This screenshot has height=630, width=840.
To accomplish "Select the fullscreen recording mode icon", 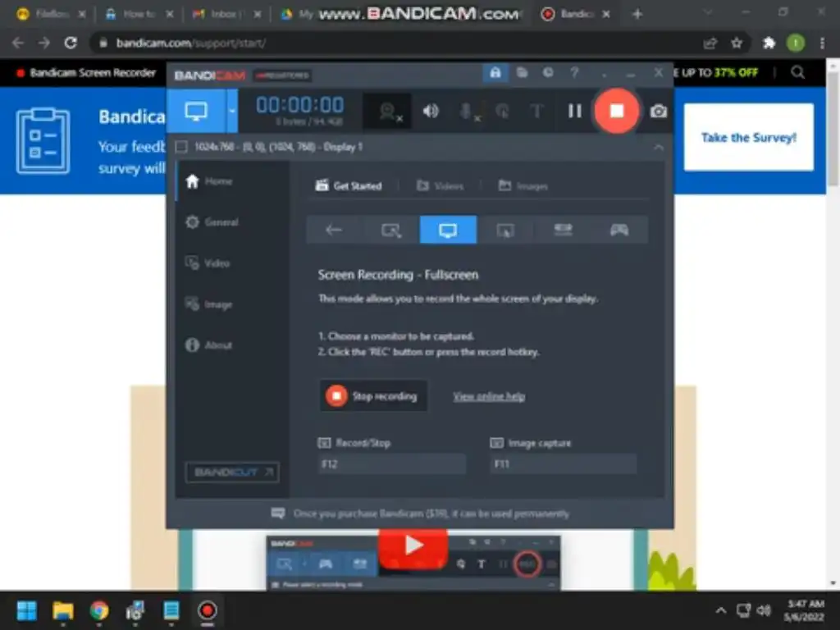I will coord(448,230).
